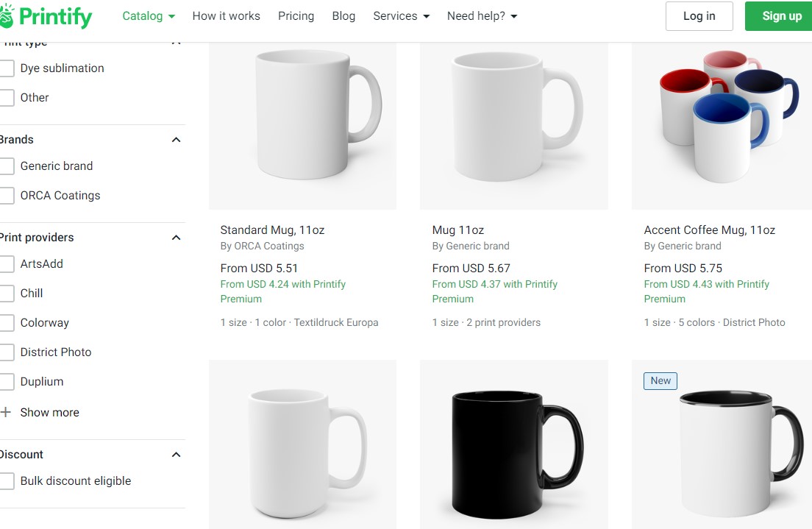Screen dimensions: 812x529
Task: Enable the Bulk discount eligible filter
Action: (7, 480)
